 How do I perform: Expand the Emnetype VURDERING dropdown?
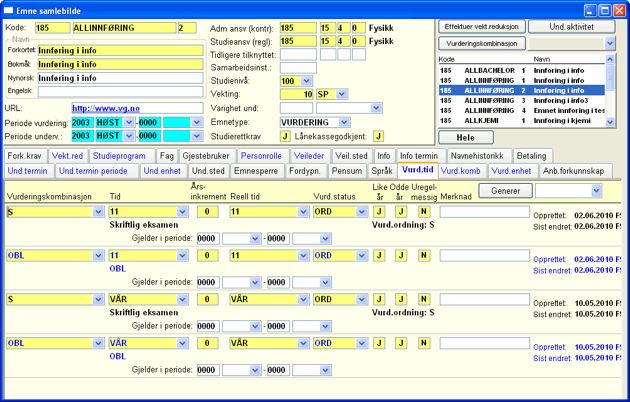click(x=344, y=122)
